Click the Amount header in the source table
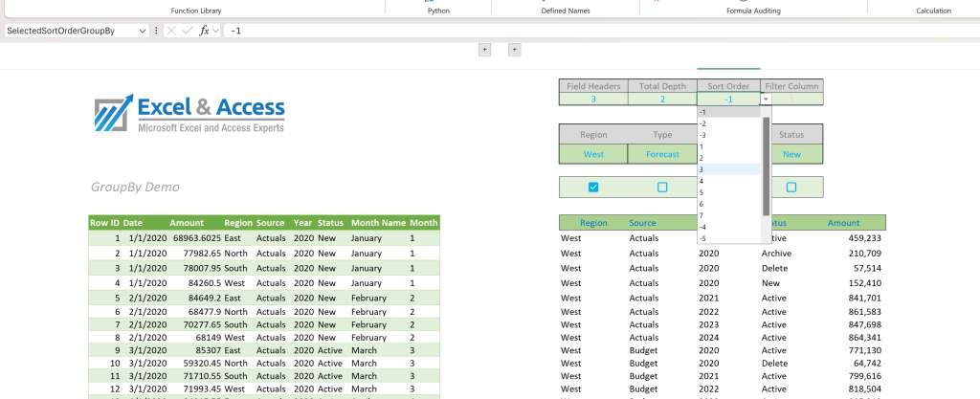Image resolution: width=980 pixels, height=399 pixels. tap(187, 223)
